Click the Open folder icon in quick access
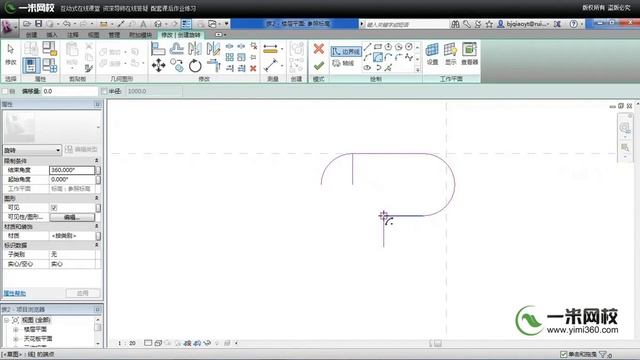The height and width of the screenshot is (360, 640). [27, 24]
